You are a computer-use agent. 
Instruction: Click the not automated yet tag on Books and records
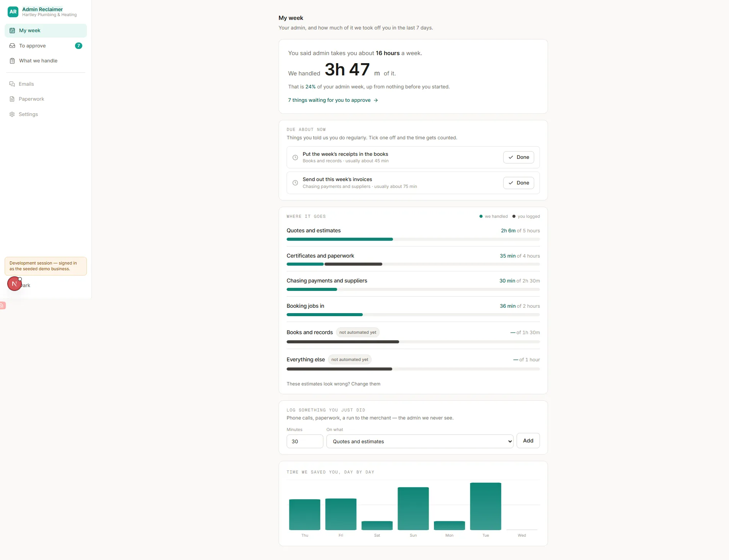point(358,333)
